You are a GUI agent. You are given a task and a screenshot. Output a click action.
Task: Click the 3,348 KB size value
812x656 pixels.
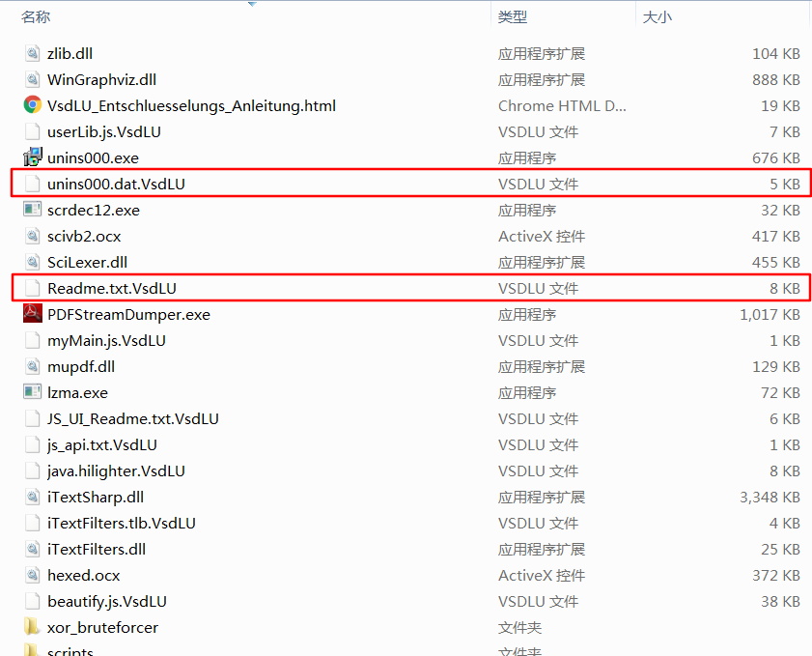770,497
